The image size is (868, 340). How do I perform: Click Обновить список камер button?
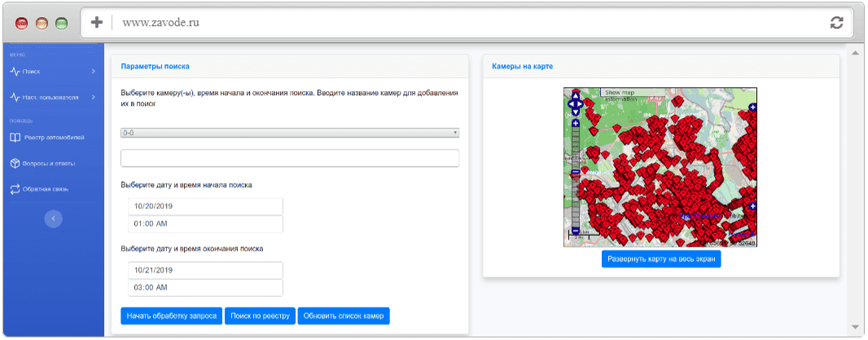(x=344, y=316)
